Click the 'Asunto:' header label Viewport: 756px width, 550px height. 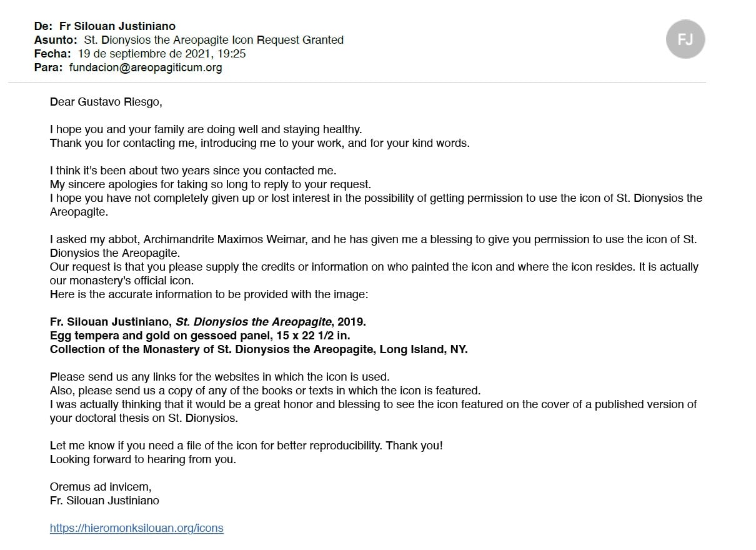click(x=56, y=40)
